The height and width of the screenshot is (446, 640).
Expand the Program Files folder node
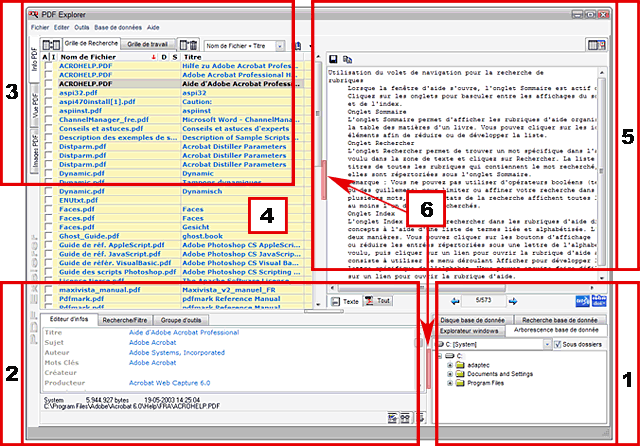pos(450,383)
